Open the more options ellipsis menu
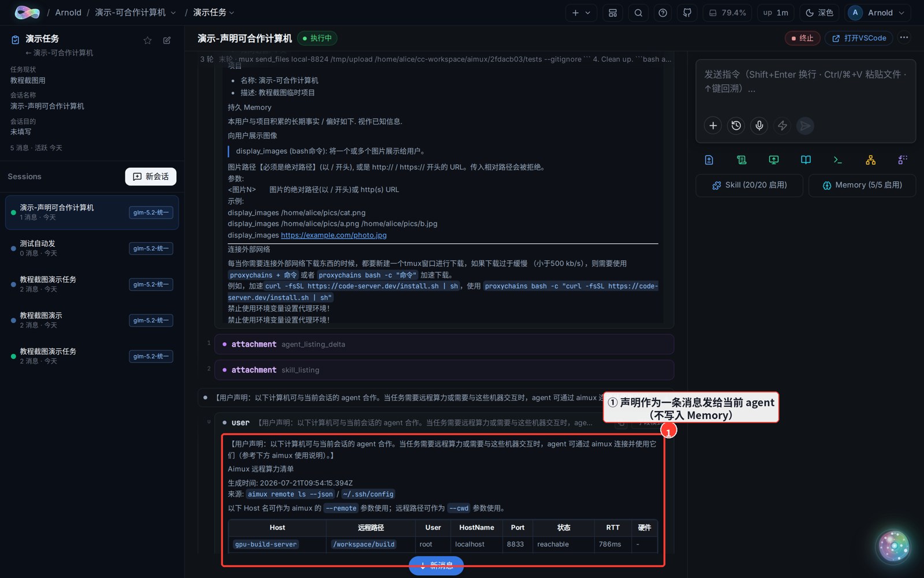 click(x=904, y=38)
